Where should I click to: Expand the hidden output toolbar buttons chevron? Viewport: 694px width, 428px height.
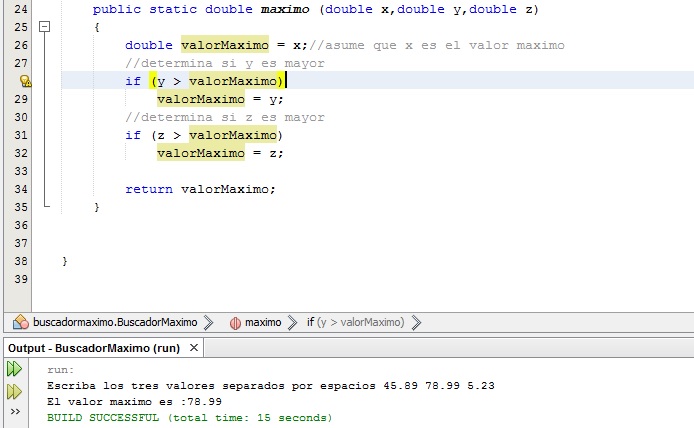click(14, 411)
